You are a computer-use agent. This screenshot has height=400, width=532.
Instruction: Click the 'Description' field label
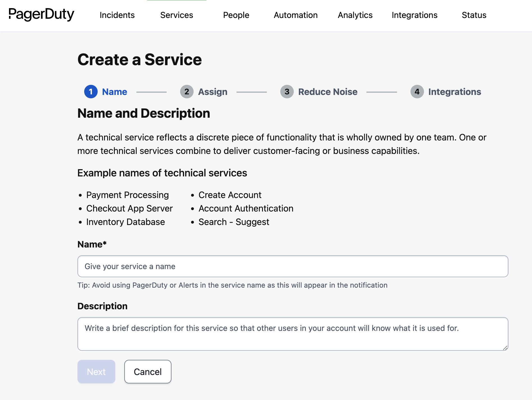pos(102,306)
